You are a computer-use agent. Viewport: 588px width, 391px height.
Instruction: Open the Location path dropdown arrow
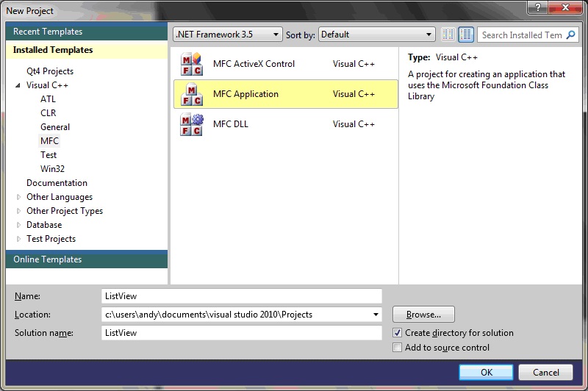[376, 315]
